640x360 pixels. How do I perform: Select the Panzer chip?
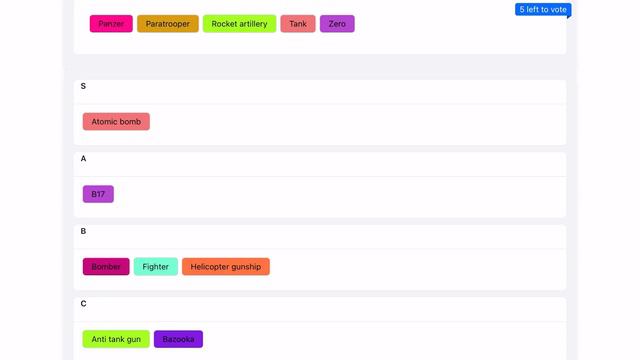[111, 24]
